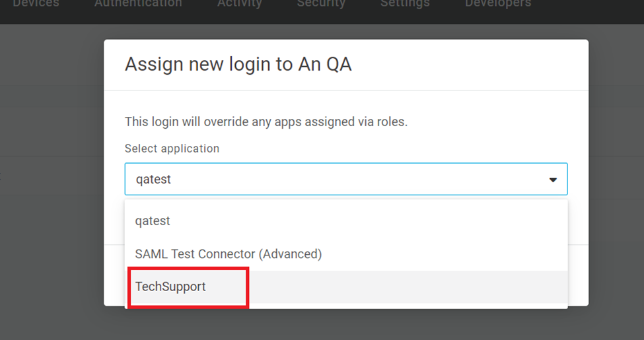Screen dimensions: 644x340
Task: Click the 'This login will override' description text
Action: click(266, 122)
